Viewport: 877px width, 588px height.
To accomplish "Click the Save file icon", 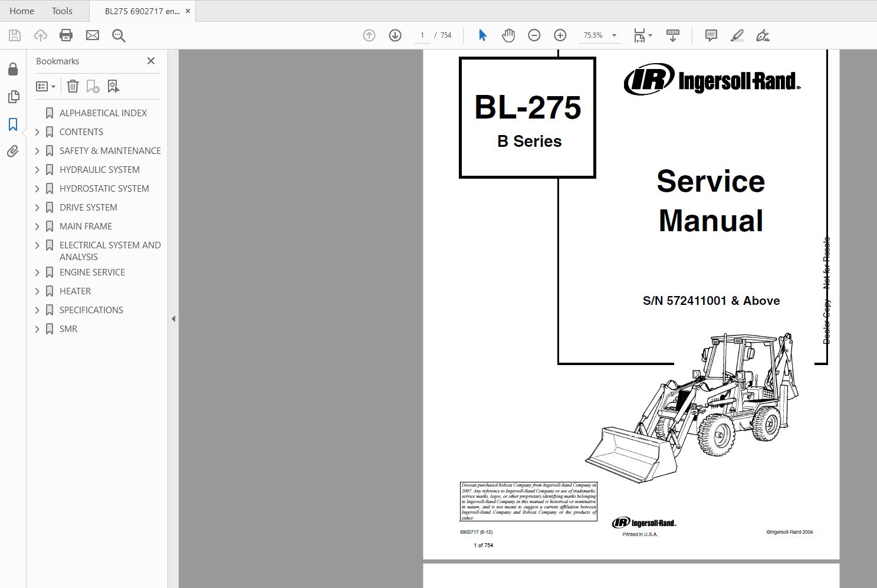I will coord(15,35).
